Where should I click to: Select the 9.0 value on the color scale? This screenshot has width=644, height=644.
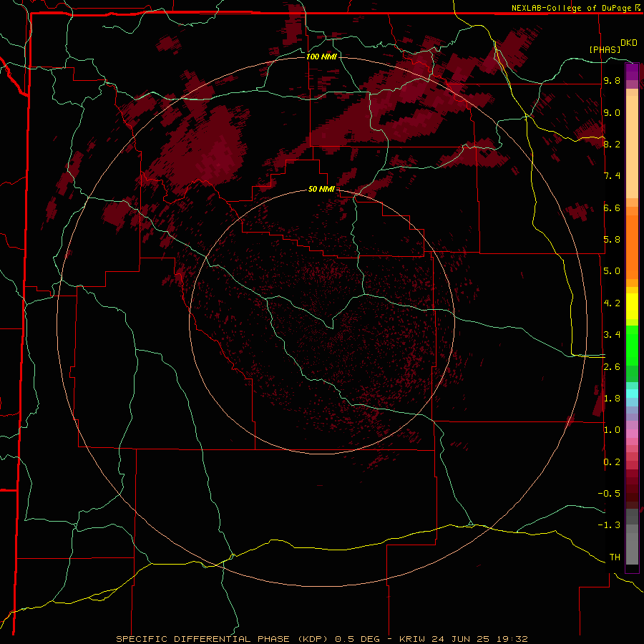tap(612, 112)
